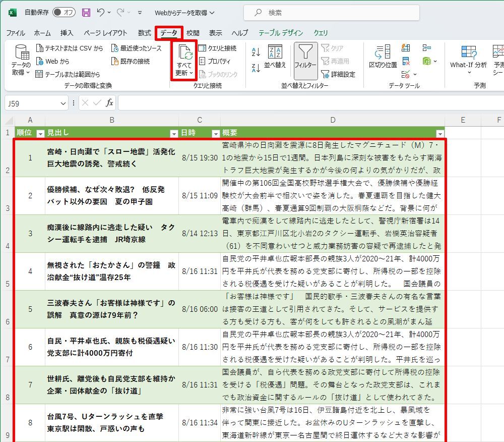Open the 日時 column filter dropdown
504x442 pixels.
[216, 133]
